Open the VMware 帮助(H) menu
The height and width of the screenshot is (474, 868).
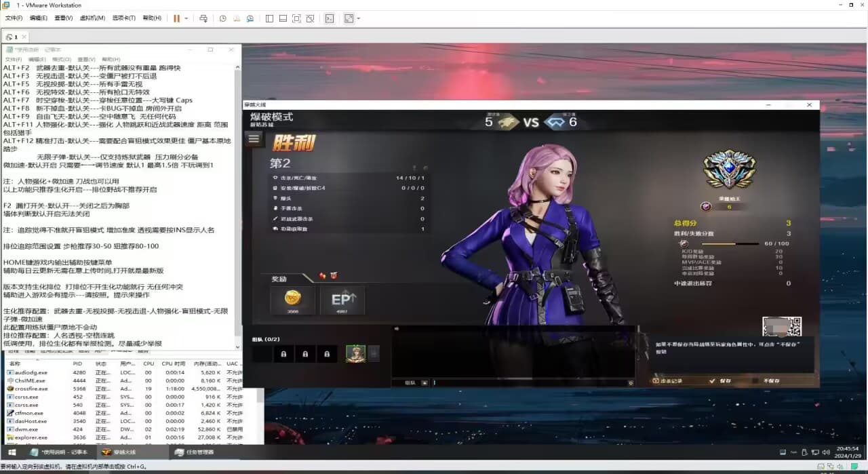[152, 18]
